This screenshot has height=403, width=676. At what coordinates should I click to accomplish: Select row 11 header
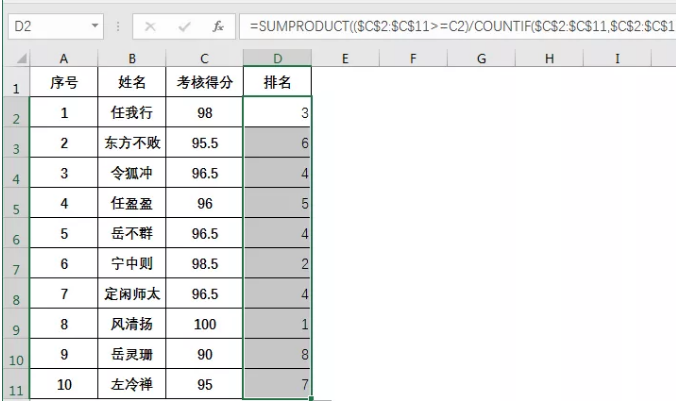[x=16, y=384]
